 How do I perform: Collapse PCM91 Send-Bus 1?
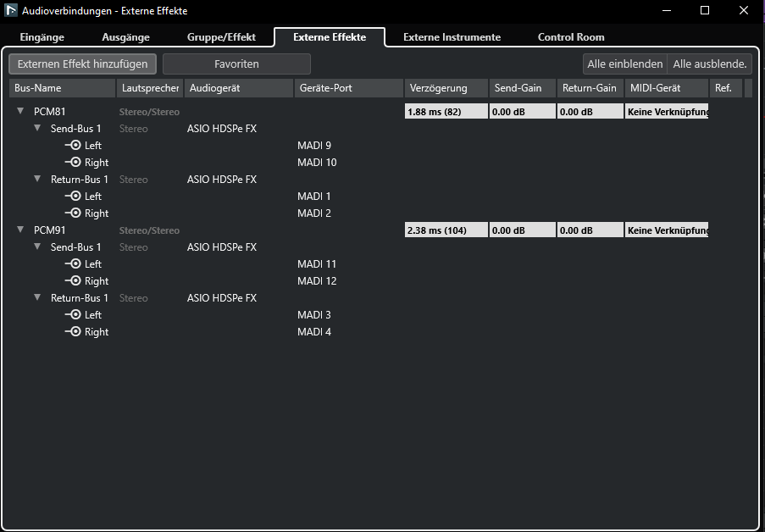click(x=37, y=247)
